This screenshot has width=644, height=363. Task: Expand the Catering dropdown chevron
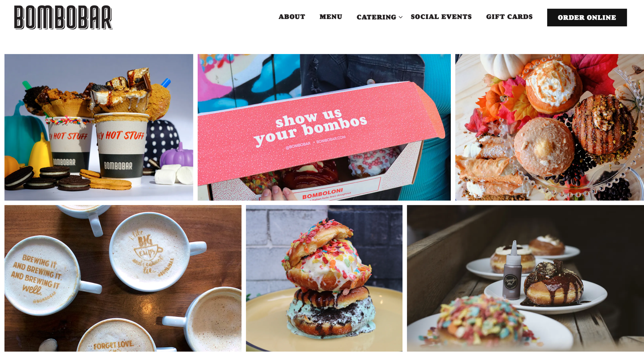pos(401,17)
